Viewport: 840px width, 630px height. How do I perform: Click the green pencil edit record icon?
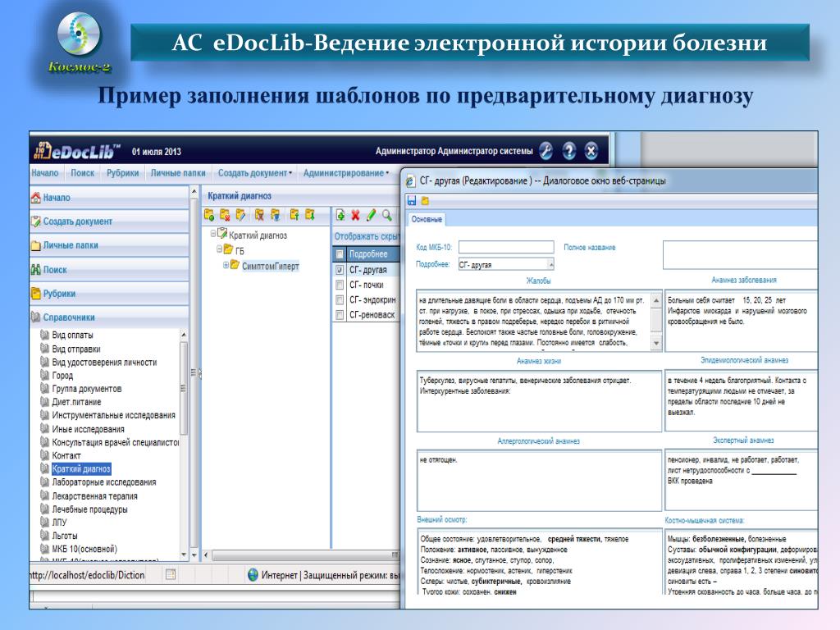tap(371, 216)
